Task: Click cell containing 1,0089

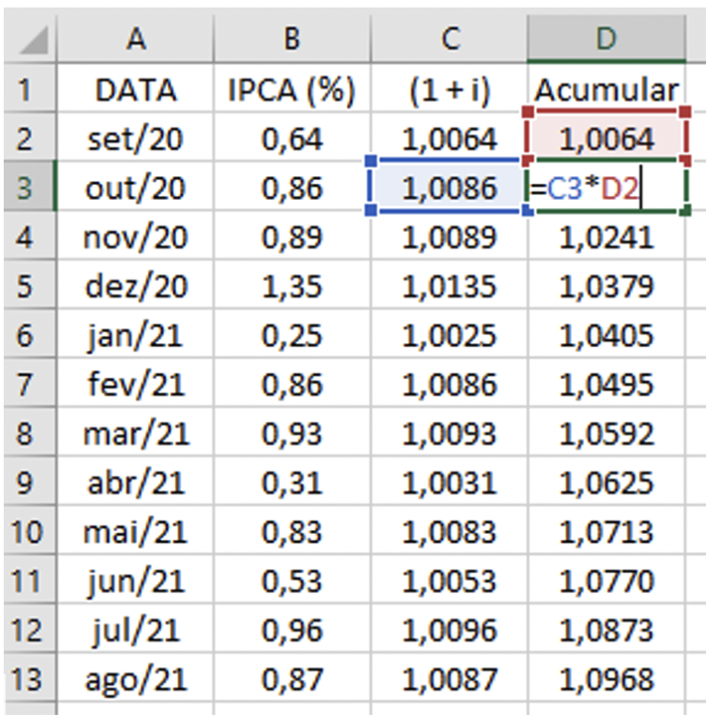Action: pyautogui.click(x=449, y=235)
